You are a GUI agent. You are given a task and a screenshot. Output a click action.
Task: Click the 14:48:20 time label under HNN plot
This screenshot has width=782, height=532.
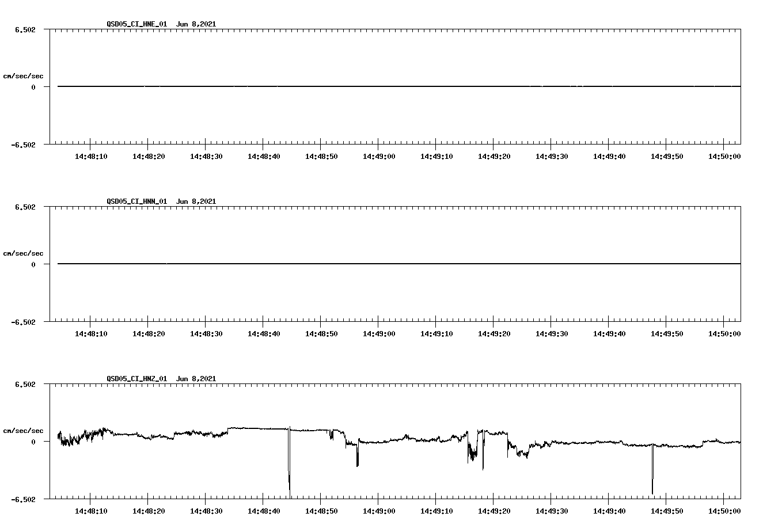149,334
